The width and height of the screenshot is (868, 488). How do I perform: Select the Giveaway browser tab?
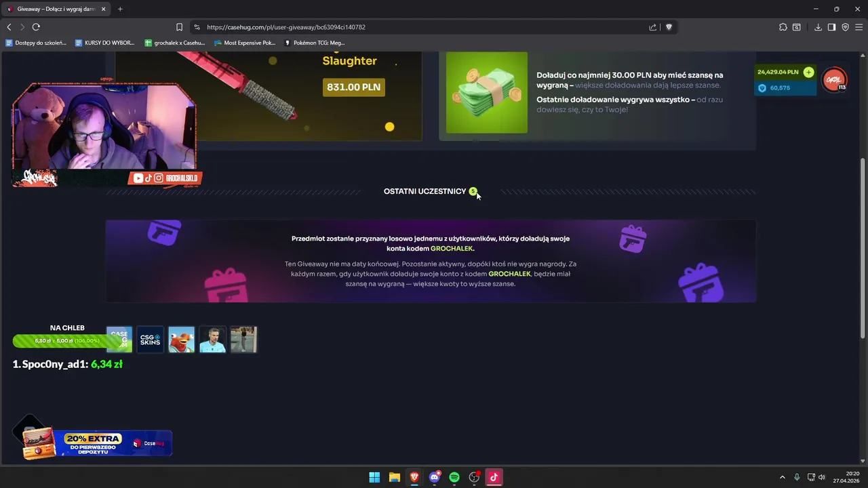[56, 9]
